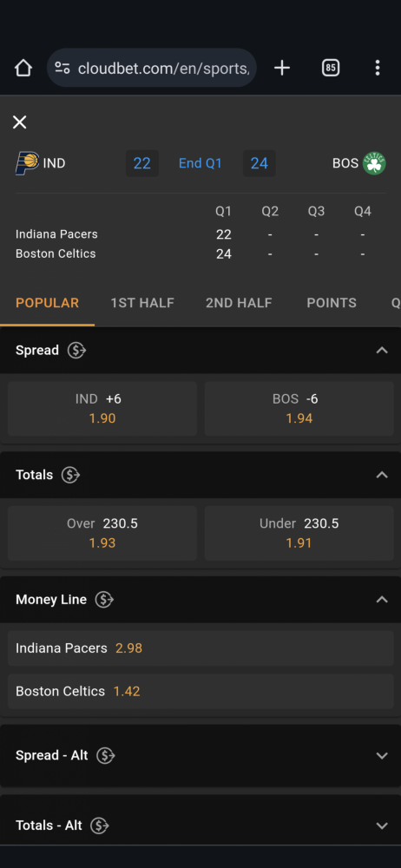Collapse the Spread section

[382, 351]
